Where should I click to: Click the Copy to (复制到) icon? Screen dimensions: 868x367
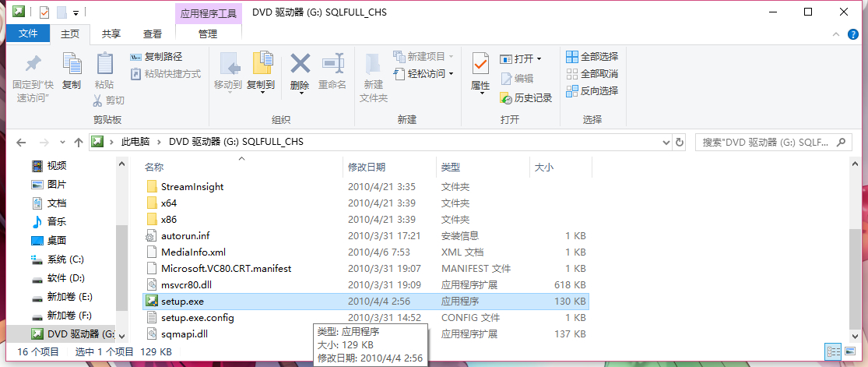(x=262, y=65)
